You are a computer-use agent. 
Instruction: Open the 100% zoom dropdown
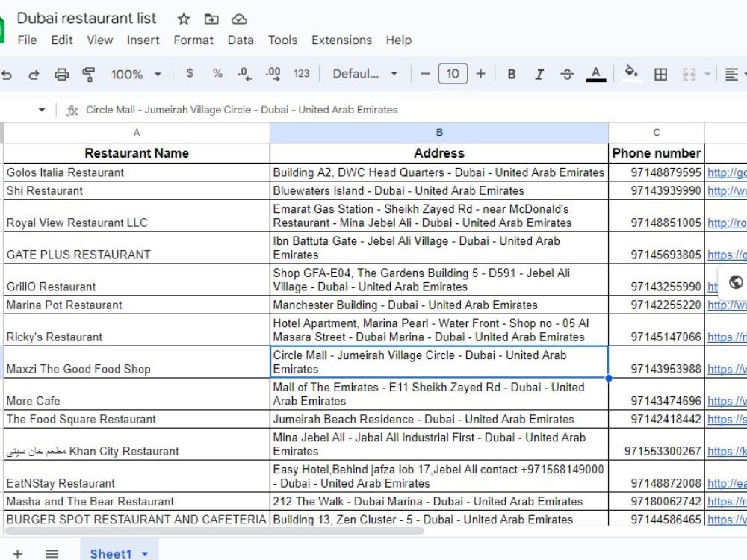(x=136, y=74)
